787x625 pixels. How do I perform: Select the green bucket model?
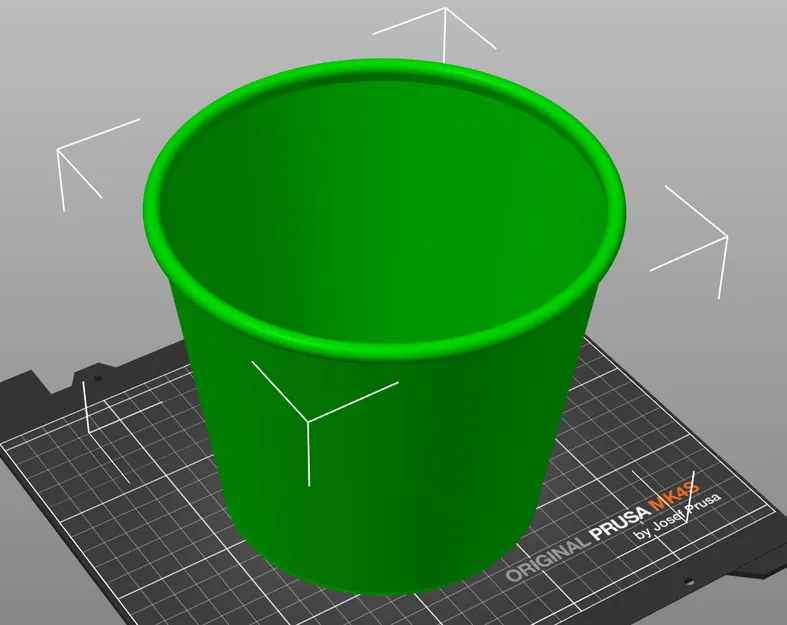[384, 326]
